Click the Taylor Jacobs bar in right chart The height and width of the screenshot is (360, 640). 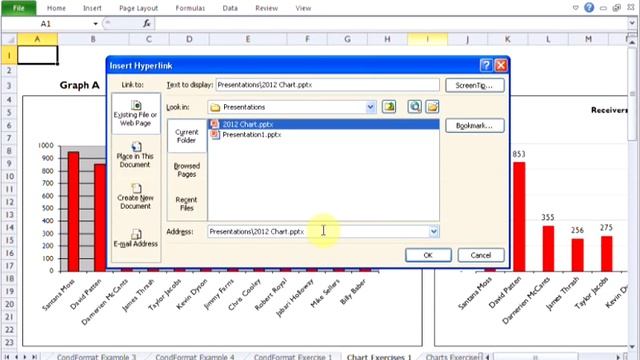click(x=607, y=254)
